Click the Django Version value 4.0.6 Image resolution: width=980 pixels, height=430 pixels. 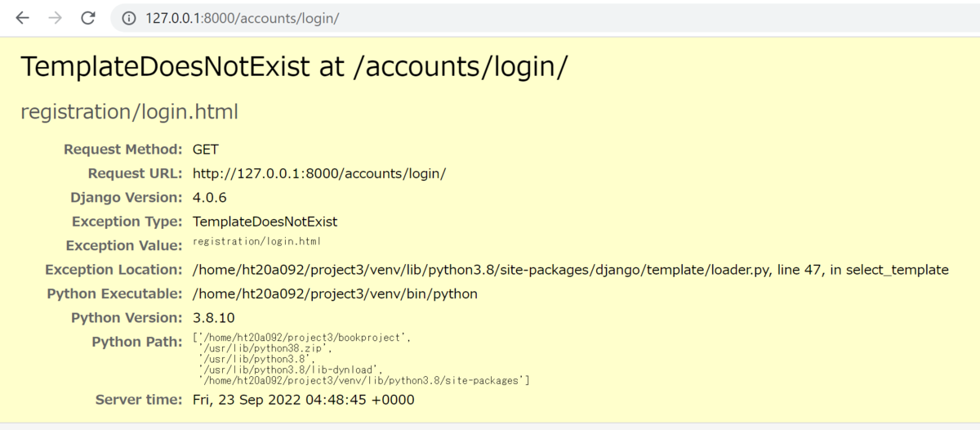pyautogui.click(x=210, y=197)
